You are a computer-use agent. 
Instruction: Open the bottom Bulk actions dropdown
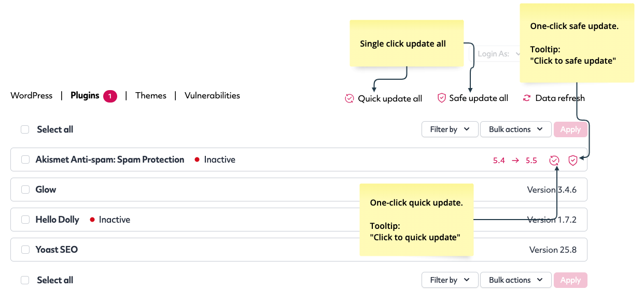point(516,280)
